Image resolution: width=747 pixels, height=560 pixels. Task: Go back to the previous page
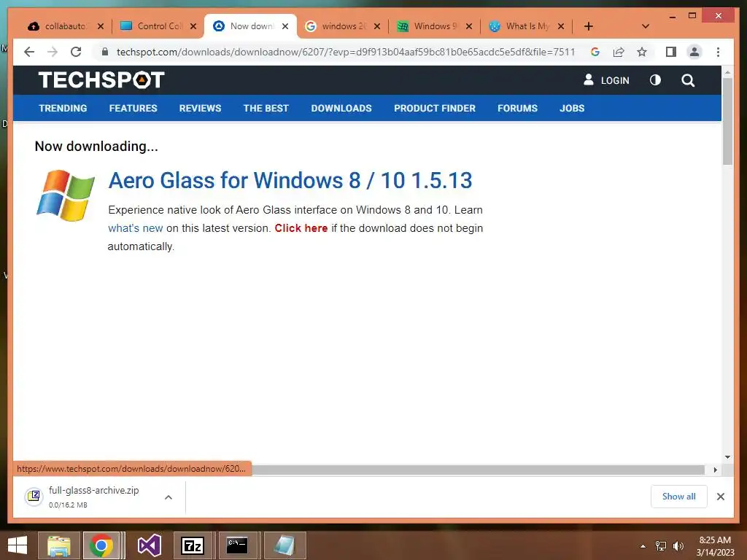tap(29, 52)
